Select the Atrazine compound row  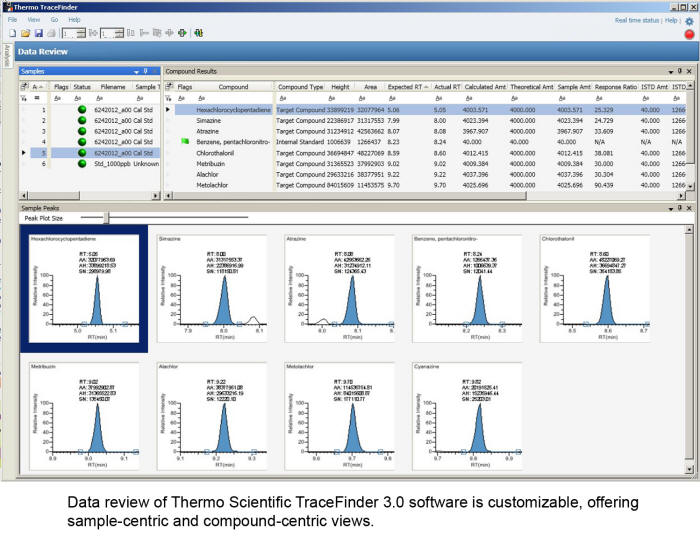point(425,131)
